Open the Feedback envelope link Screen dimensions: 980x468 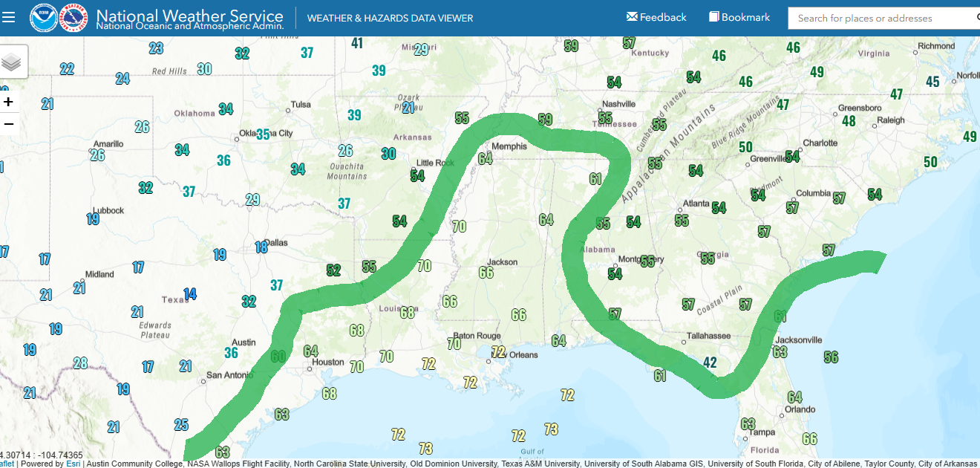(x=656, y=17)
